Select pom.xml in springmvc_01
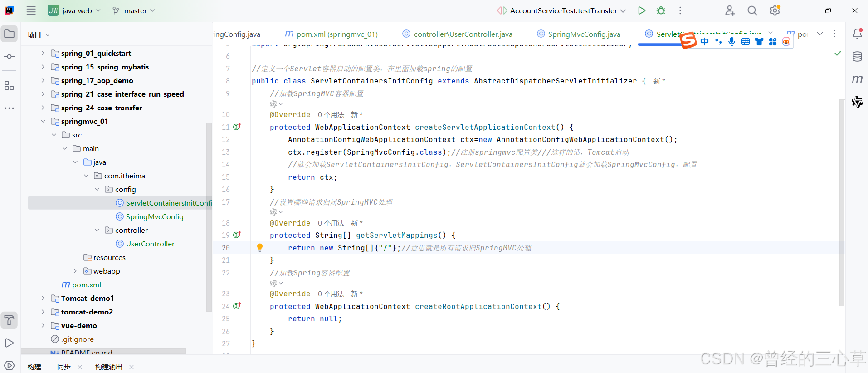The width and height of the screenshot is (868, 373). coord(86,285)
